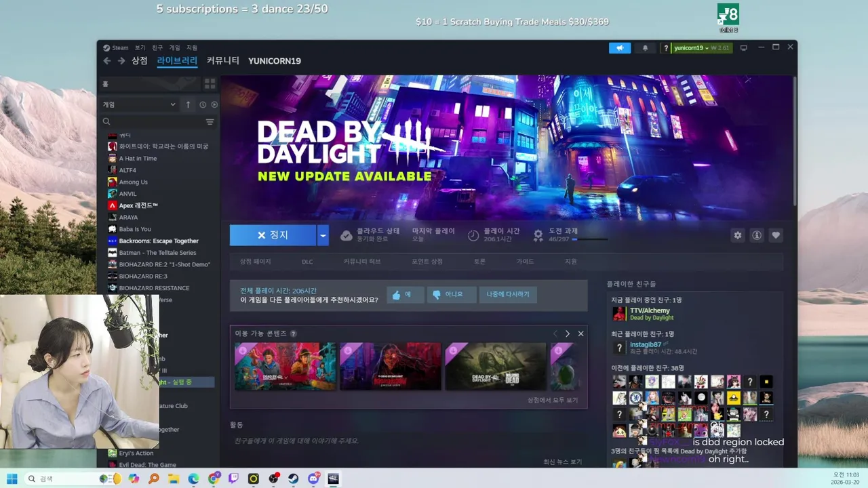The image size is (868, 488).
Task: Open the Steam announcements megaphone button
Action: (620, 48)
